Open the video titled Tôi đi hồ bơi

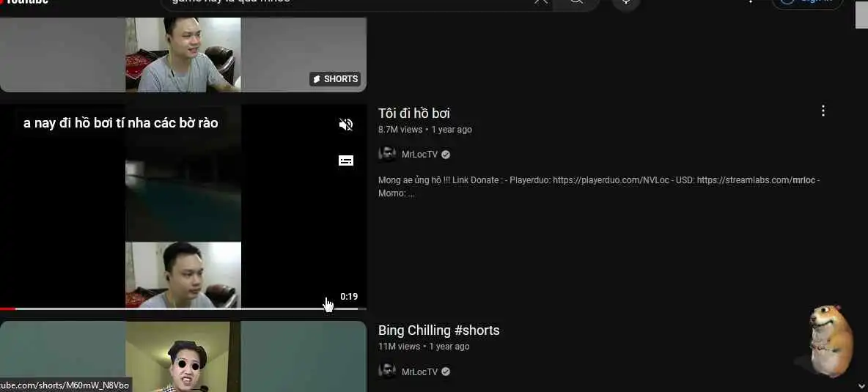[x=414, y=114]
